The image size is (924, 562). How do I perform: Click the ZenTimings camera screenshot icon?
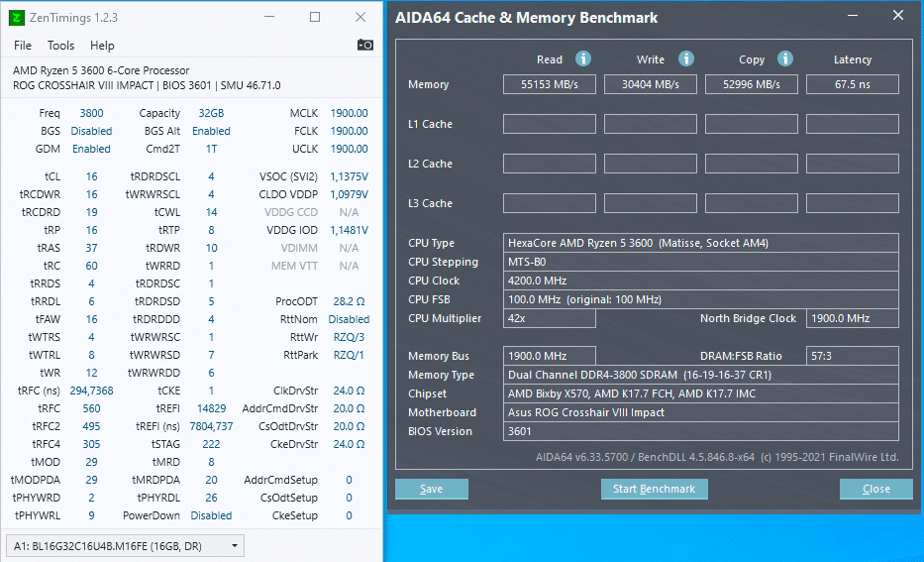pyautogui.click(x=364, y=45)
